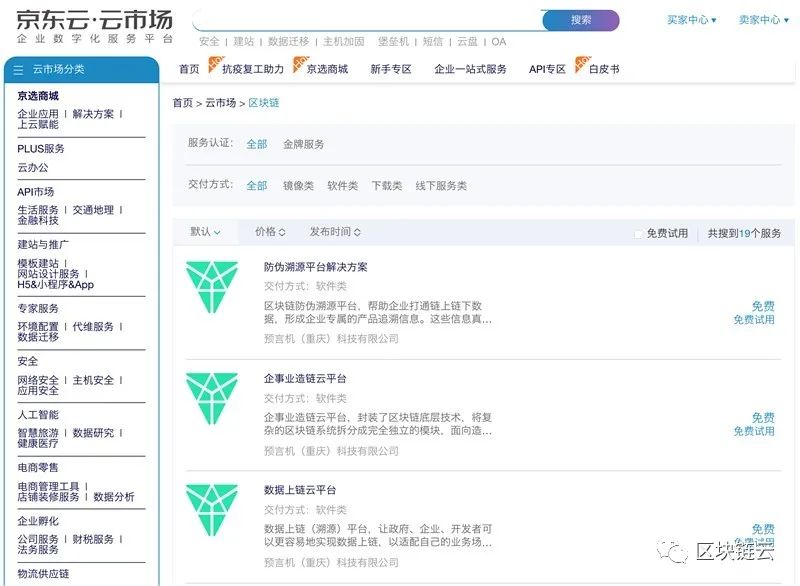This screenshot has height=586, width=800.
Task: Open 数据分析 in the sidebar
Action: [114, 497]
